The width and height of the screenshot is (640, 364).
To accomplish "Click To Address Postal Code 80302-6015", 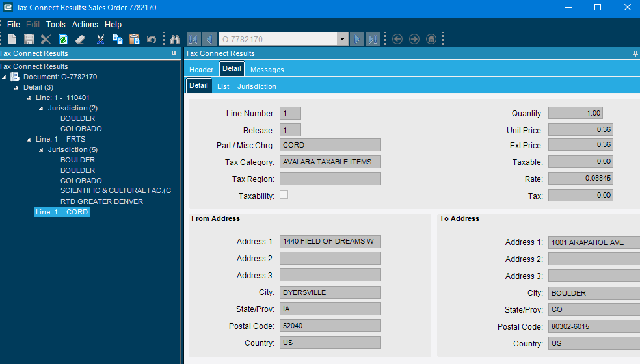I will coord(594,326).
